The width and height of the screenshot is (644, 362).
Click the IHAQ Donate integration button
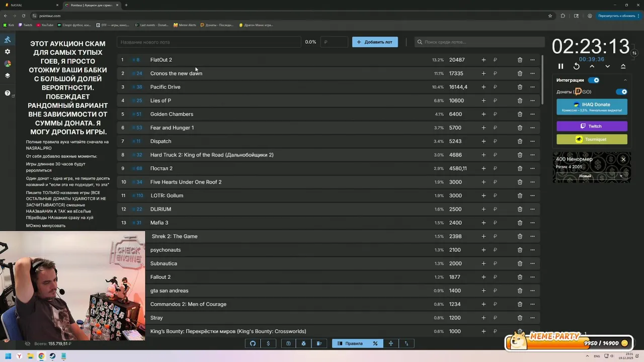coord(592,107)
